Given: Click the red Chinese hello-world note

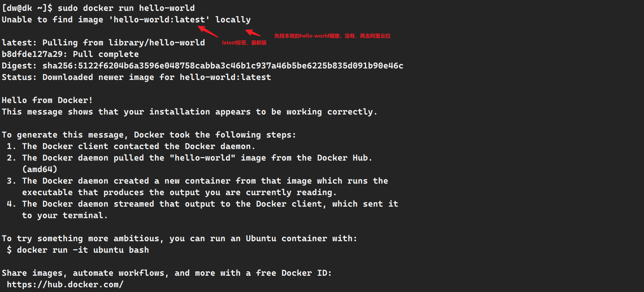Looking at the screenshot, I should (x=332, y=36).
